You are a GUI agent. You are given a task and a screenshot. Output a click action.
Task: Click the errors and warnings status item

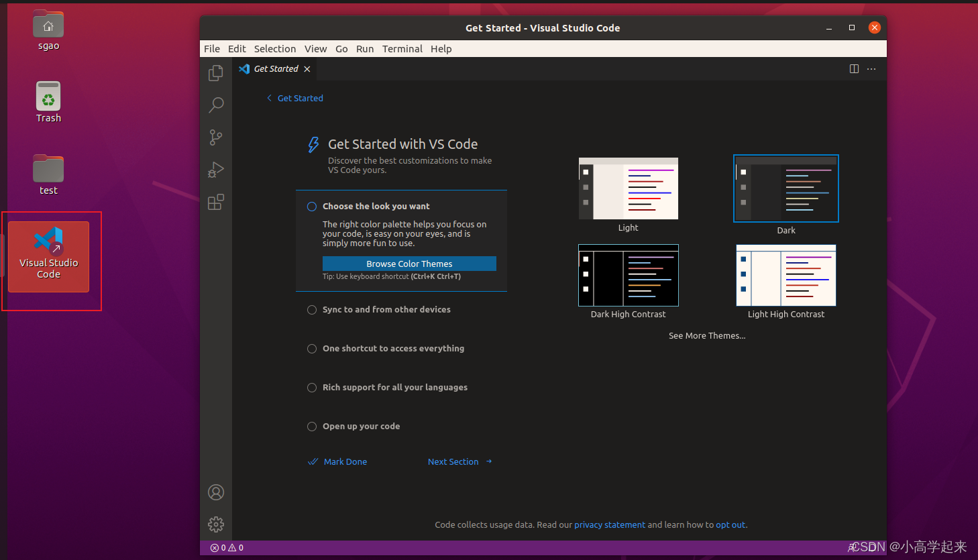coord(227,548)
